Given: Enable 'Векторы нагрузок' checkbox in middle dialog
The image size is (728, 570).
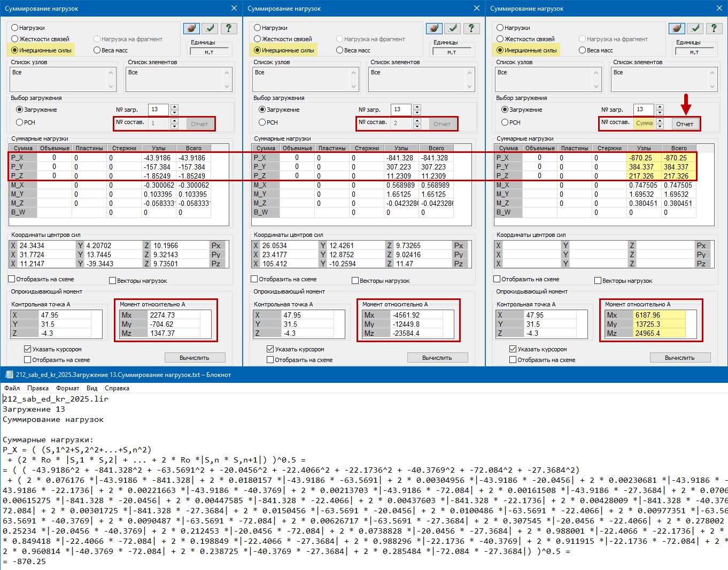Looking at the screenshot, I should pyautogui.click(x=355, y=281).
